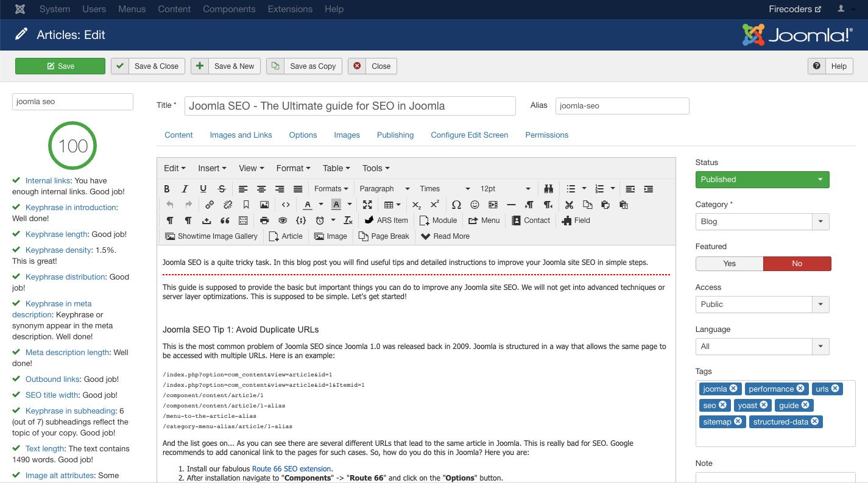
Task: Open the editor Insert menu
Action: [x=212, y=168]
